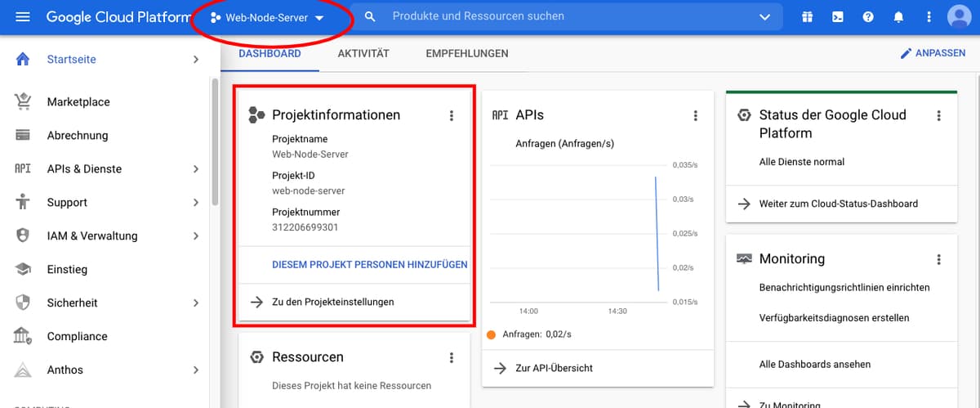Click the project ID text web-node-server
The image size is (980, 408).
click(309, 191)
